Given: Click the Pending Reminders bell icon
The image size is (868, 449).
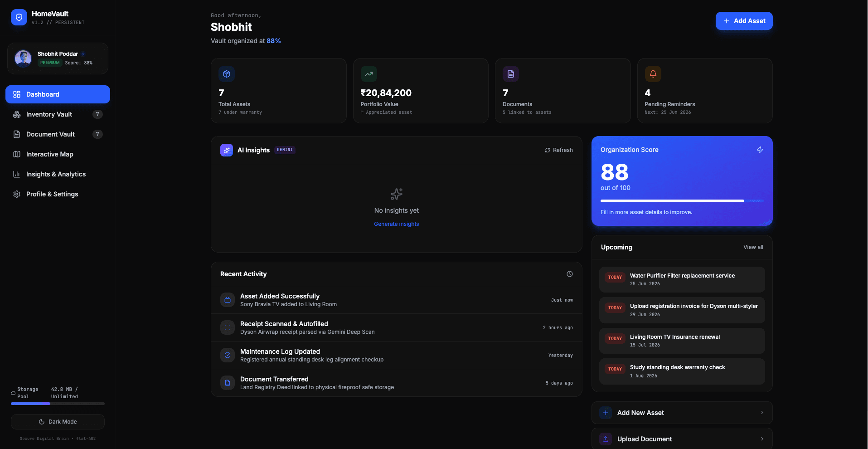Looking at the screenshot, I should click(653, 74).
